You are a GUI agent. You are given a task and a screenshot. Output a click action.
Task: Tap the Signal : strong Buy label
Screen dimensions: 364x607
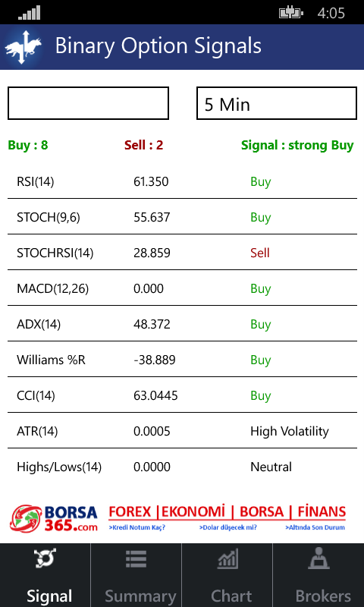click(x=297, y=145)
